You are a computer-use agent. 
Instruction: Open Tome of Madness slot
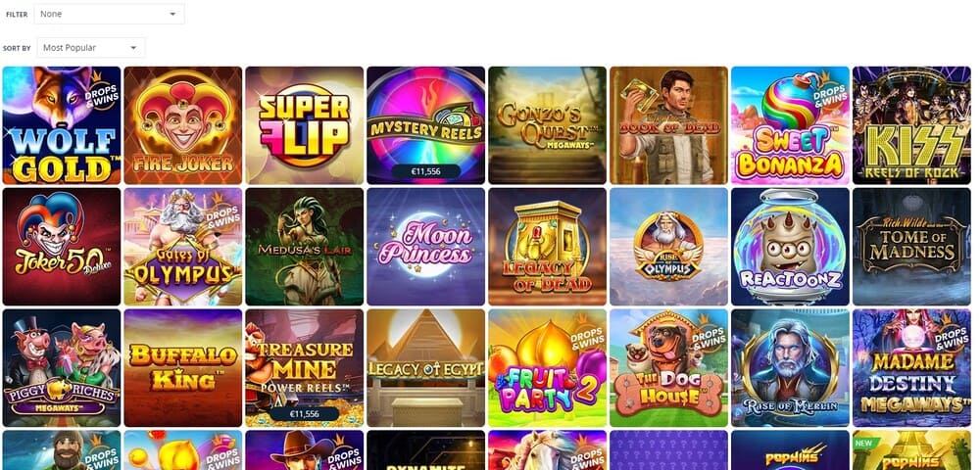pos(911,247)
